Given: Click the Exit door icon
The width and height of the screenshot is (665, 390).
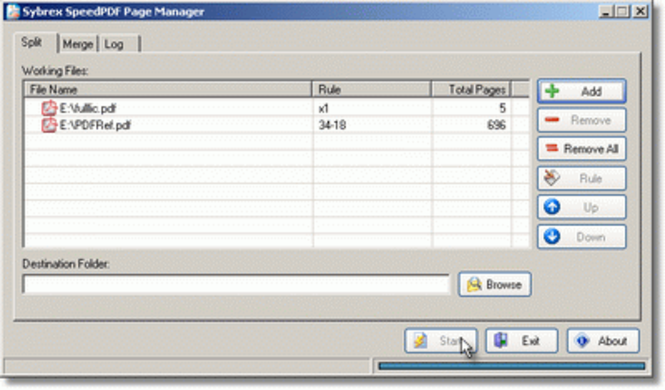Looking at the screenshot, I should (x=501, y=340).
